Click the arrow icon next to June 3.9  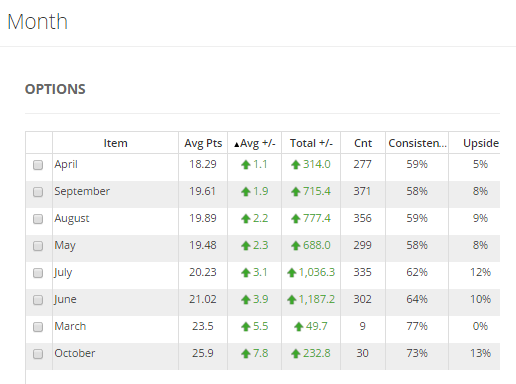[x=246, y=300]
